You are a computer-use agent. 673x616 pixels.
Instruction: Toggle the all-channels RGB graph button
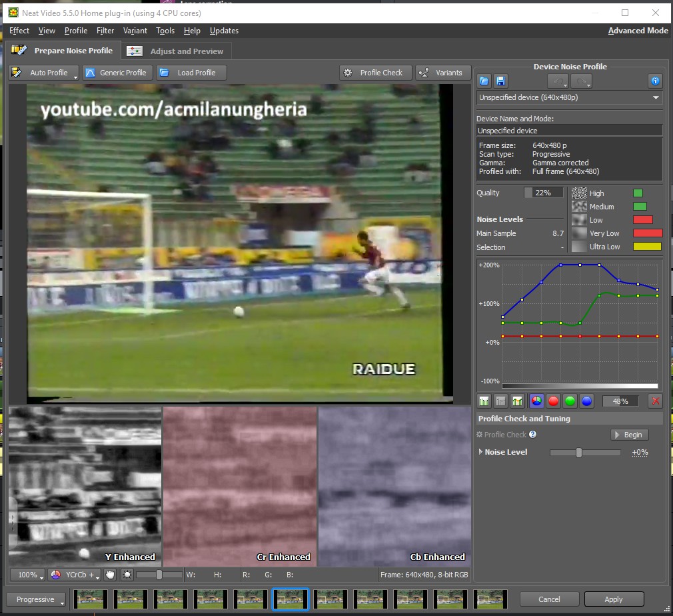[x=536, y=401]
